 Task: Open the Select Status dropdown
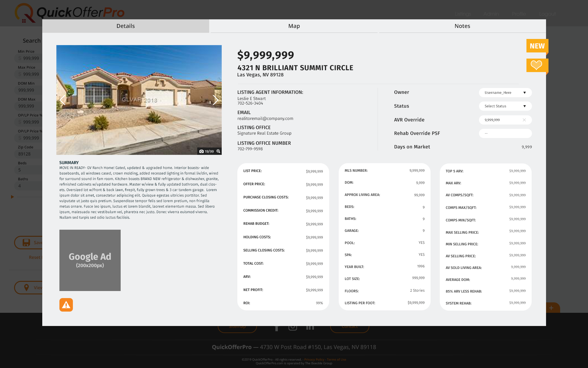click(x=505, y=106)
